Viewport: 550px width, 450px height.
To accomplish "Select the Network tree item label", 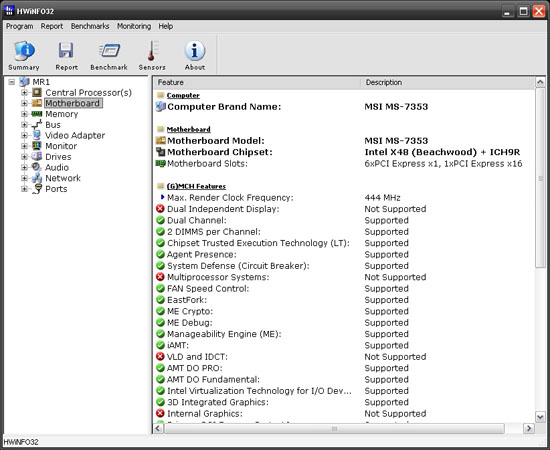I will click(x=63, y=178).
